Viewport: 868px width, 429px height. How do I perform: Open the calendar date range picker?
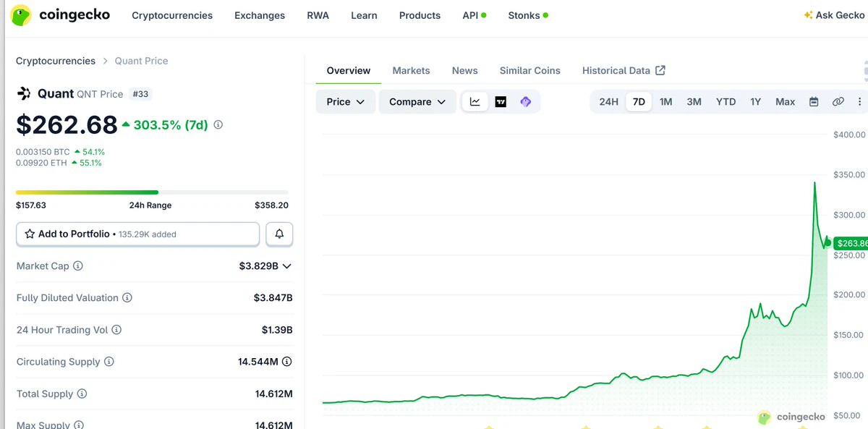[x=814, y=102]
